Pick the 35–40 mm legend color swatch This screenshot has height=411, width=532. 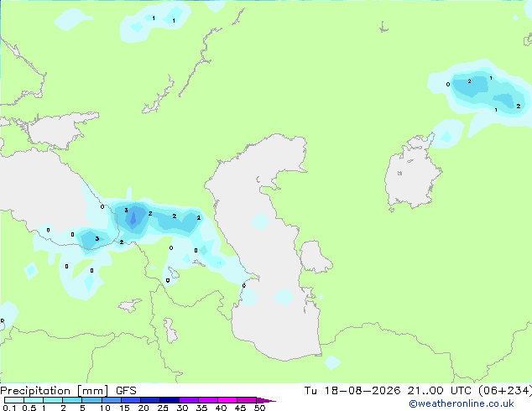[x=207, y=400]
